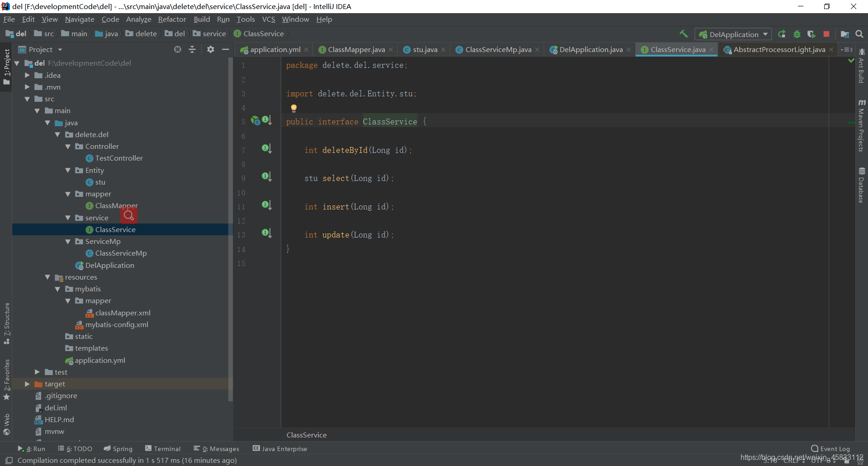Screen dimensions: 868x466
Task: Expand the target folder
Action: pyautogui.click(x=27, y=384)
